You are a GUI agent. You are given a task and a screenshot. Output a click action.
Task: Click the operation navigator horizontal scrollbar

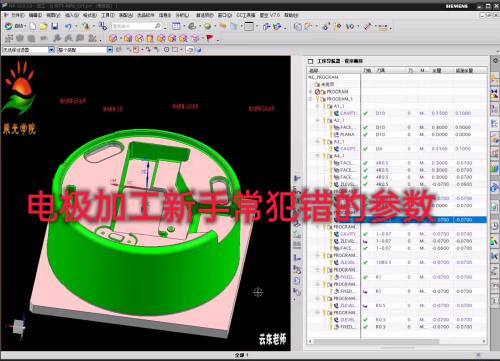[x=397, y=341]
